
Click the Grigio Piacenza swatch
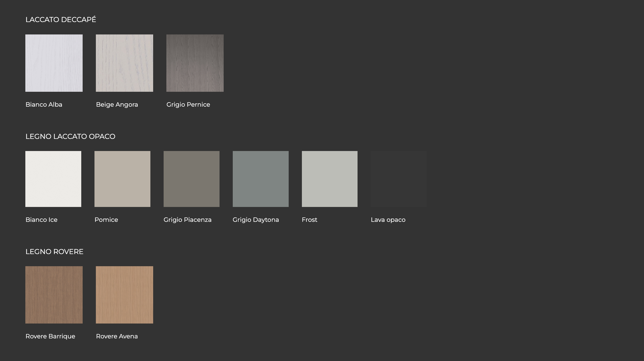click(191, 179)
